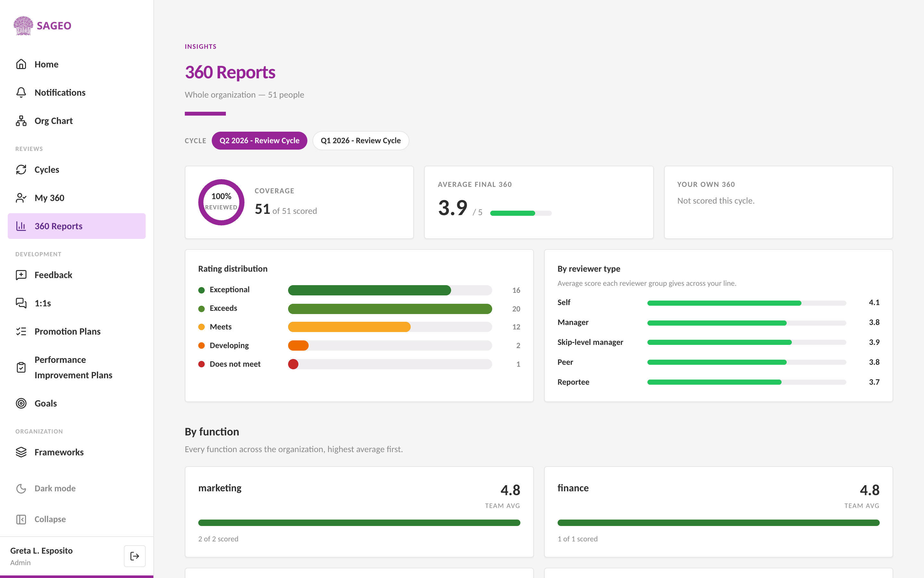The image size is (924, 578).
Task: Click the Promotion Plans checklist icon
Action: click(21, 331)
